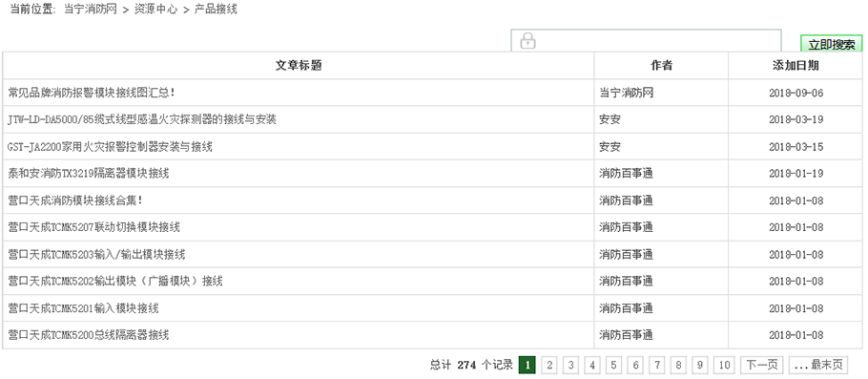Jump to last page via 最末页
This screenshot has height=379, width=868.
818,365
